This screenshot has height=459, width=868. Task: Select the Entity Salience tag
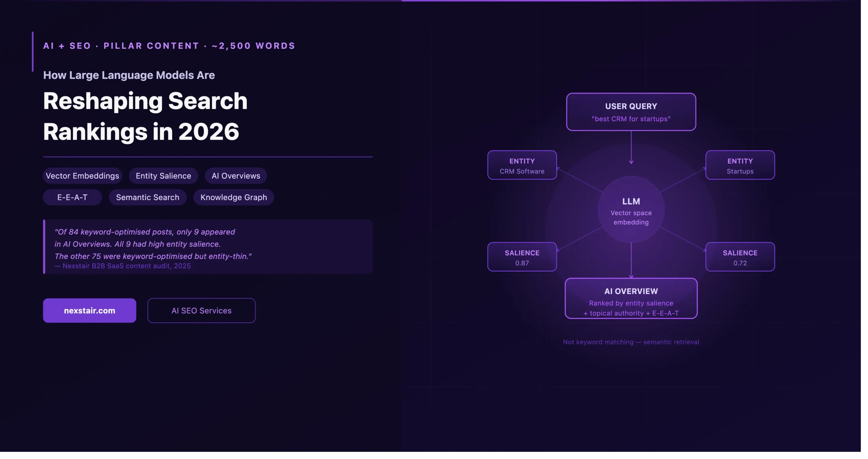tap(163, 176)
